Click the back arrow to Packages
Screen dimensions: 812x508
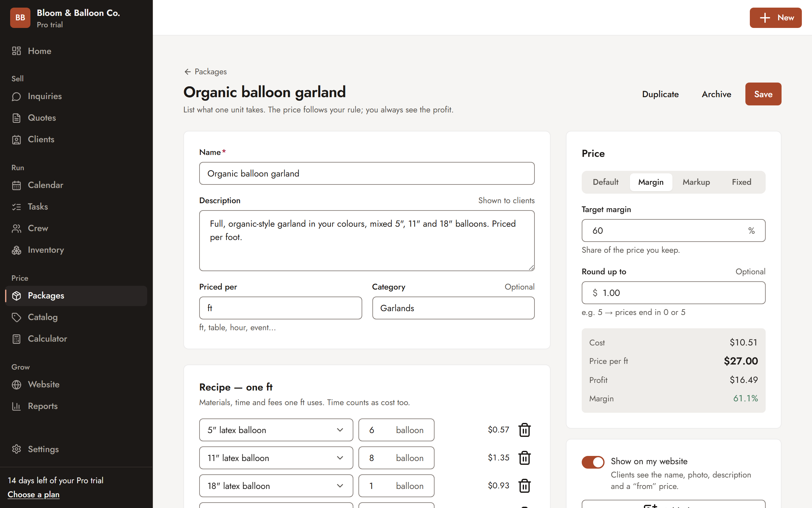click(187, 71)
